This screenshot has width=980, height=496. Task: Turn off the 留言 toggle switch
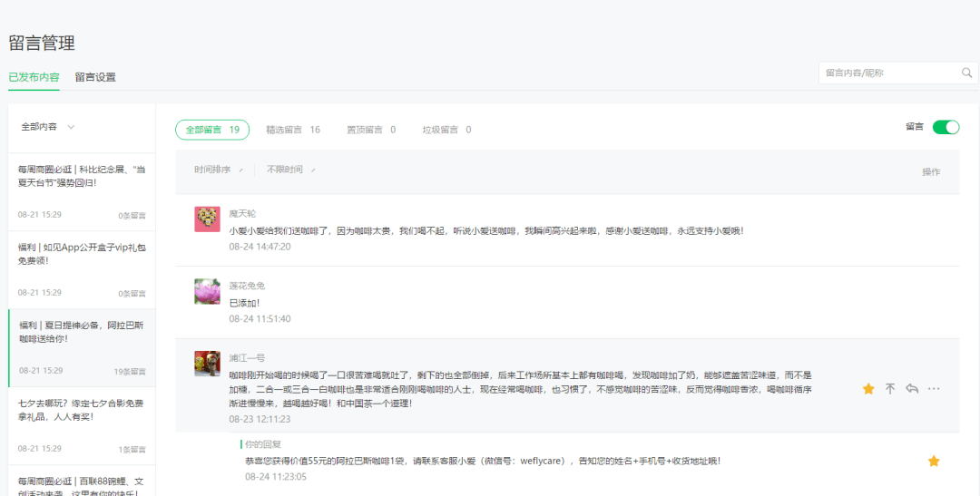pos(946,127)
